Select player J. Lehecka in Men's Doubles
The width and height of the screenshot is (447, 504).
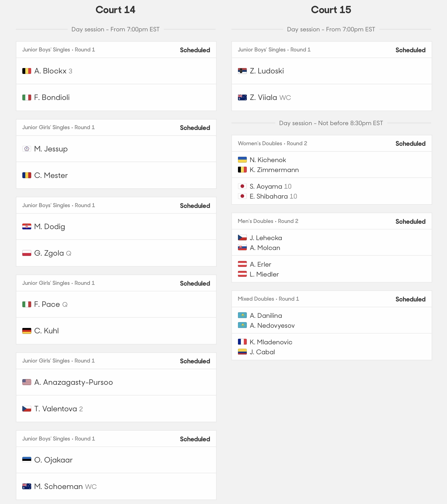click(x=266, y=238)
